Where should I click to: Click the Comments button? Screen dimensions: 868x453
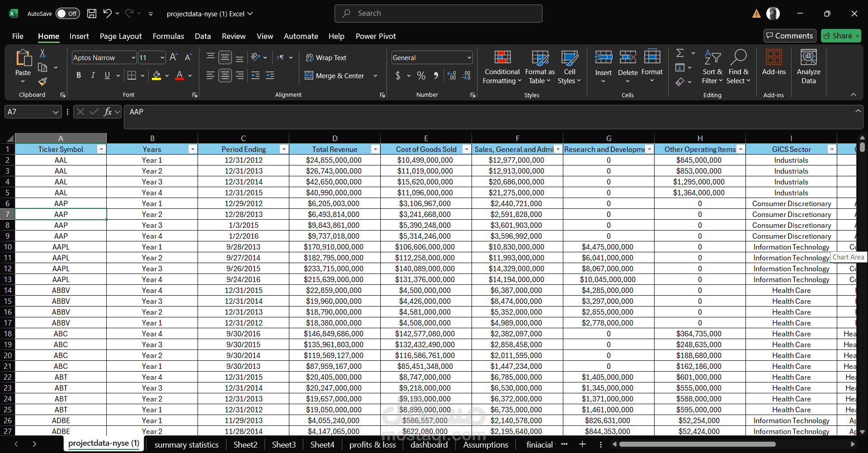[789, 36]
